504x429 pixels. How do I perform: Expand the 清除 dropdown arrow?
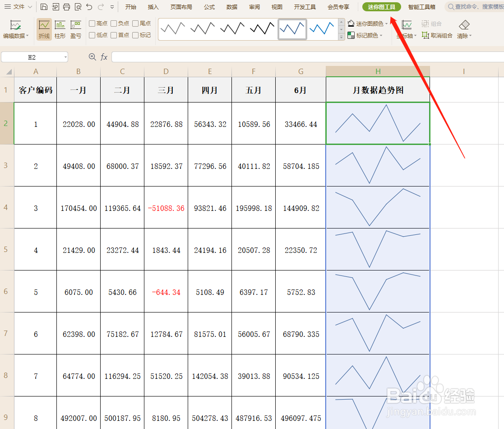pos(470,36)
